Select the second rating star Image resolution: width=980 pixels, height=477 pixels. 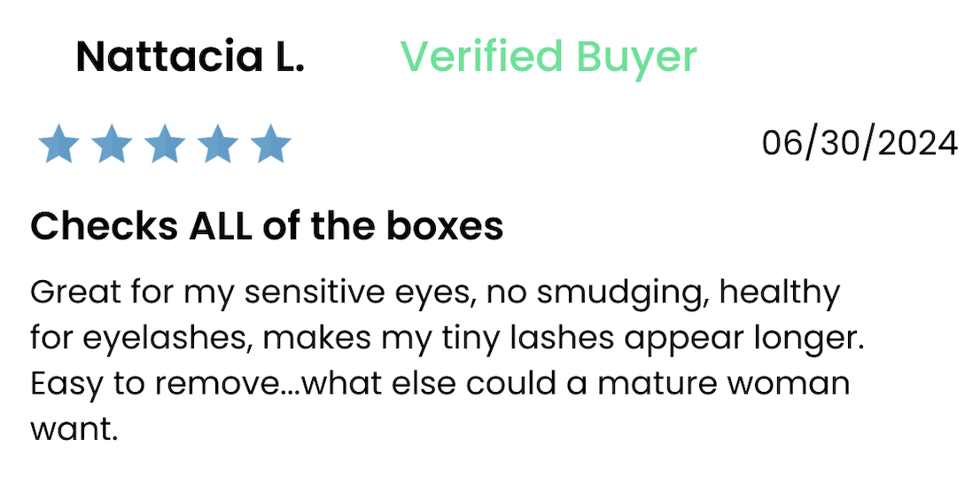tap(112, 144)
